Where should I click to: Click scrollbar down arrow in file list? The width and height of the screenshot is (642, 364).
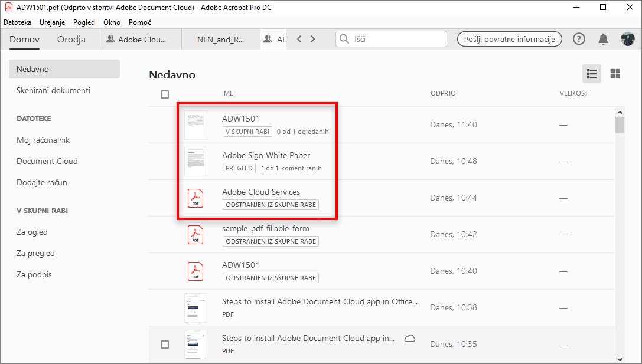coord(620,359)
